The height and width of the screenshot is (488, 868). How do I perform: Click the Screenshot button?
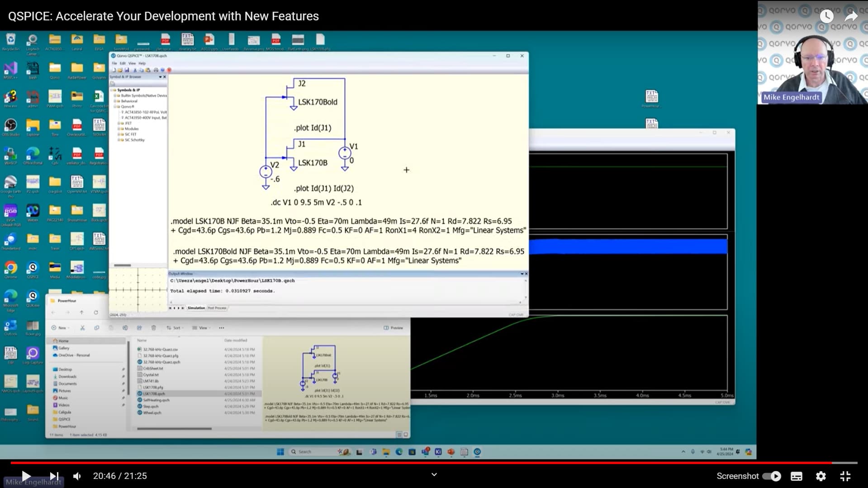[737, 476]
